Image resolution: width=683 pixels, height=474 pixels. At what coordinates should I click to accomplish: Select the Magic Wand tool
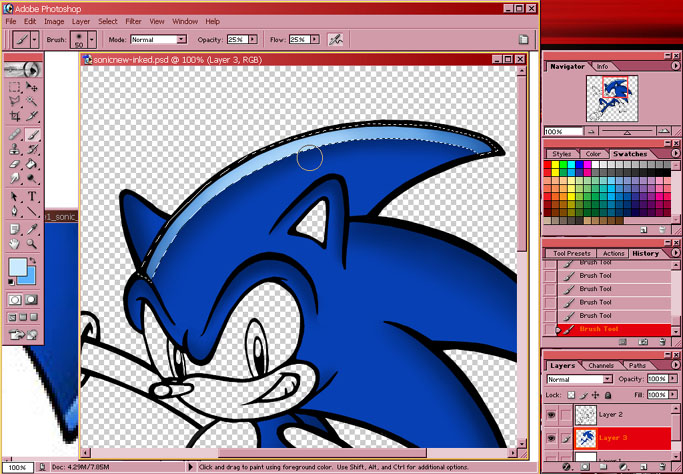click(x=31, y=101)
